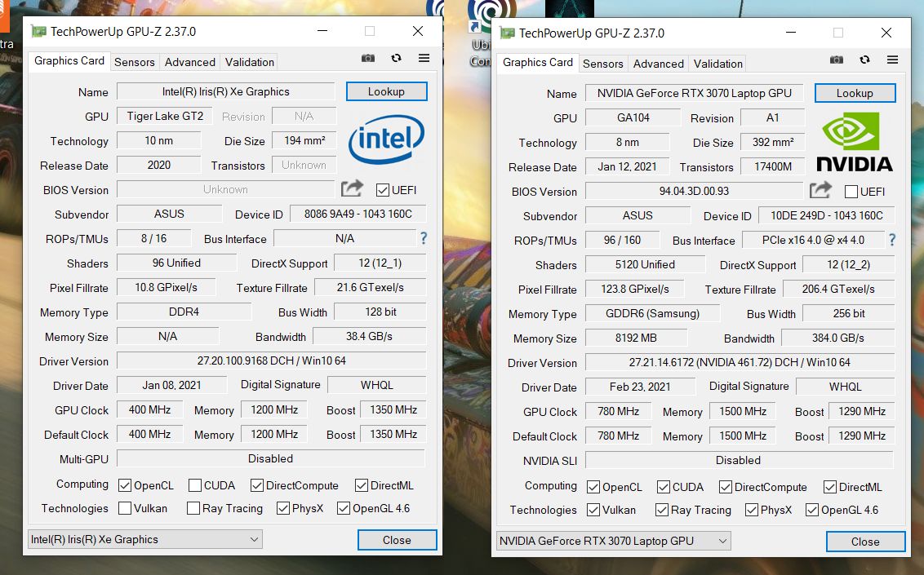Click screenshot camera icon in NVIDIA GPU-Z window
Screen dimensions: 924x575
pos(836,60)
